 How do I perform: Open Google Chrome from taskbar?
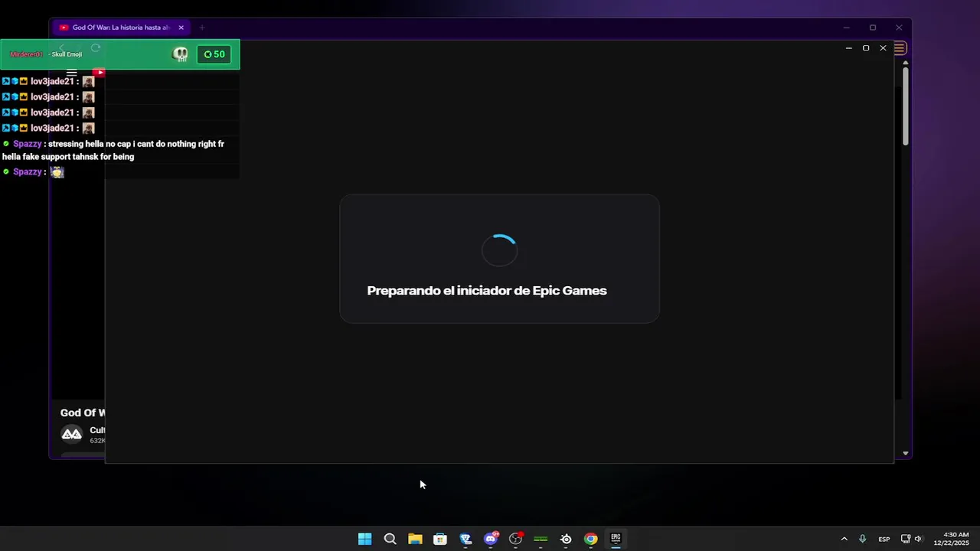590,539
